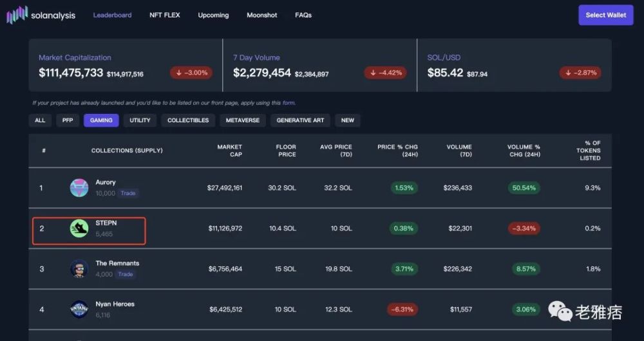Click Nyan Heroes avg price 12.3 SOL

tap(339, 309)
